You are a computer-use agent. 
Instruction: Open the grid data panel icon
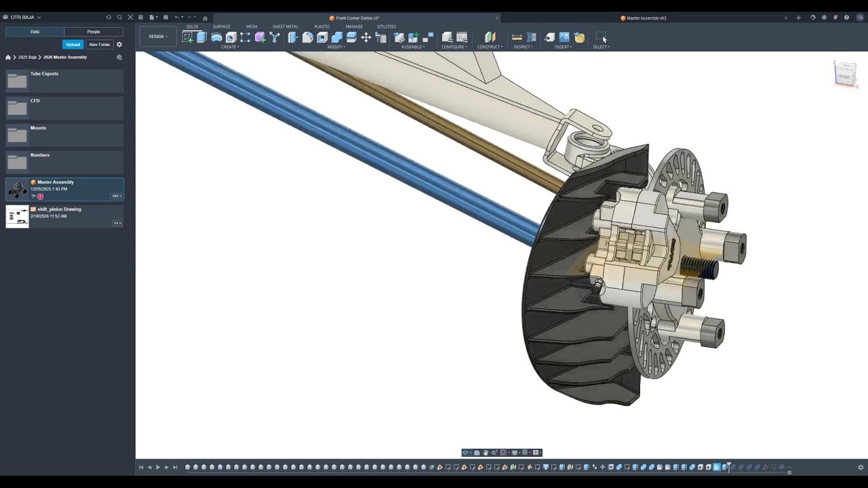pos(140,18)
